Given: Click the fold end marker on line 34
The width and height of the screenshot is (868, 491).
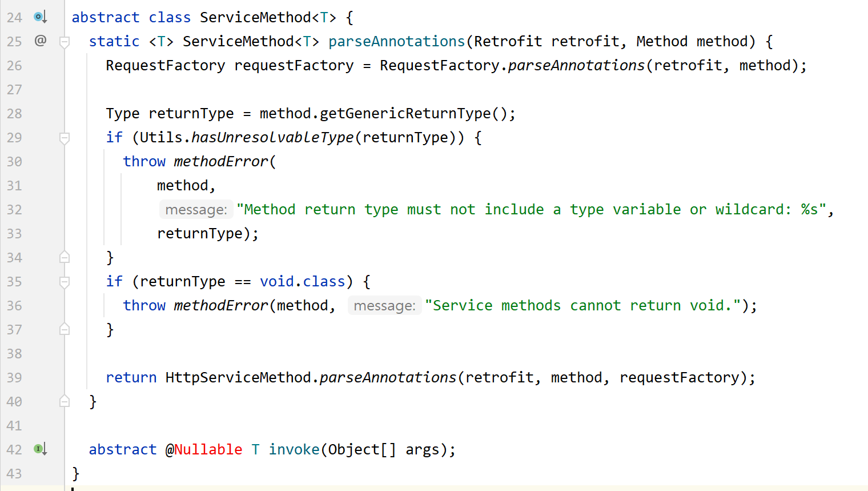Looking at the screenshot, I should 65,257.
